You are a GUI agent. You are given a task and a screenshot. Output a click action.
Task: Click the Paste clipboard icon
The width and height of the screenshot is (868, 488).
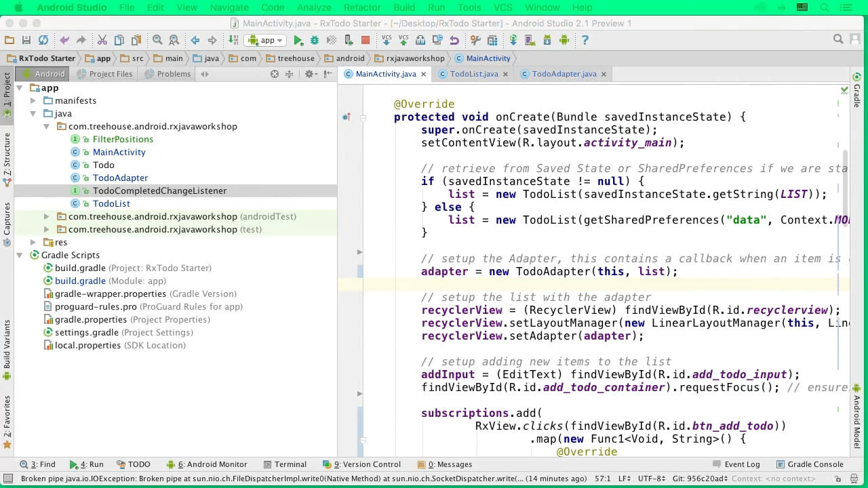coord(136,40)
